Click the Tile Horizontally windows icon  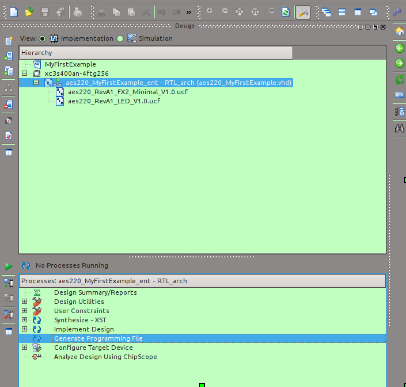pyautogui.click(x=342, y=12)
